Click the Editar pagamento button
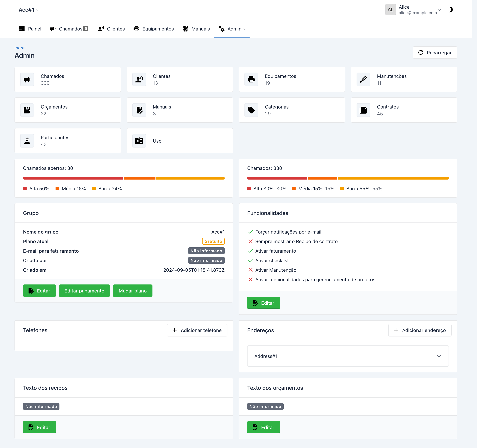Screen dimensions: 477x448 pyautogui.click(x=84, y=291)
